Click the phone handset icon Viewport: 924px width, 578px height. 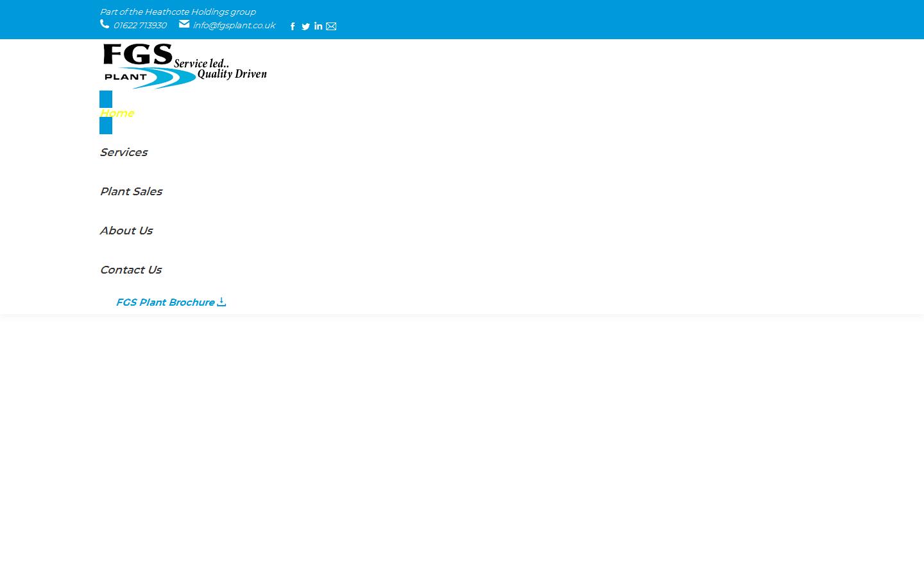pyautogui.click(x=105, y=24)
